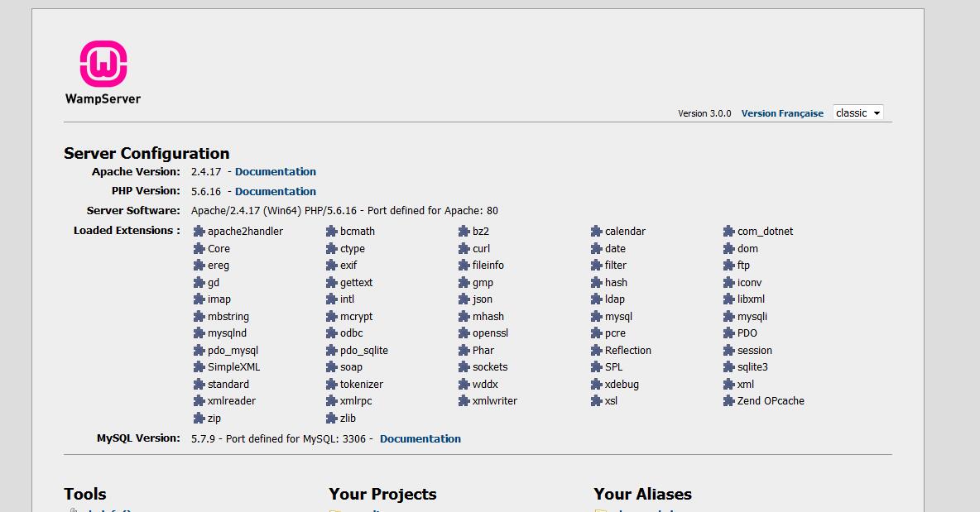This screenshot has height=512, width=980.
Task: Click puzzle icon next to gmp
Action: (x=464, y=283)
